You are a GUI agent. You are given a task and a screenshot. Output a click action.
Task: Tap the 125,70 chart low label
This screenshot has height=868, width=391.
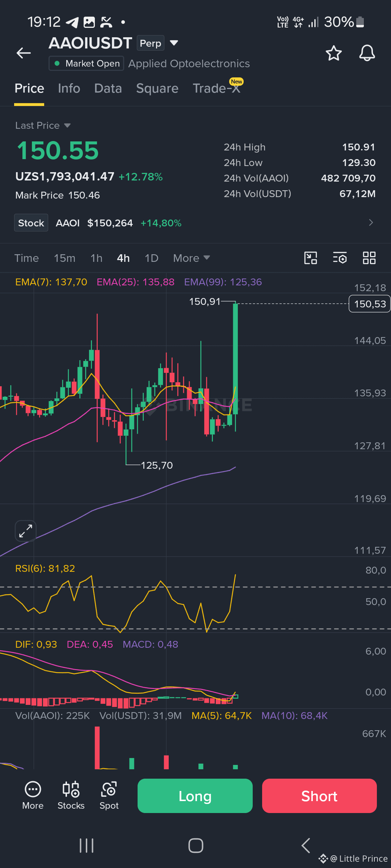(x=157, y=465)
